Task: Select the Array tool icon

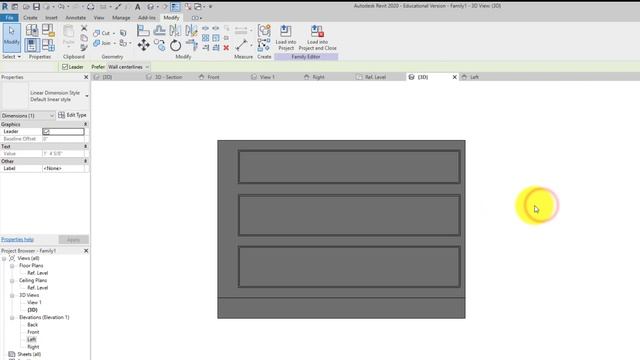Action: 206,38
